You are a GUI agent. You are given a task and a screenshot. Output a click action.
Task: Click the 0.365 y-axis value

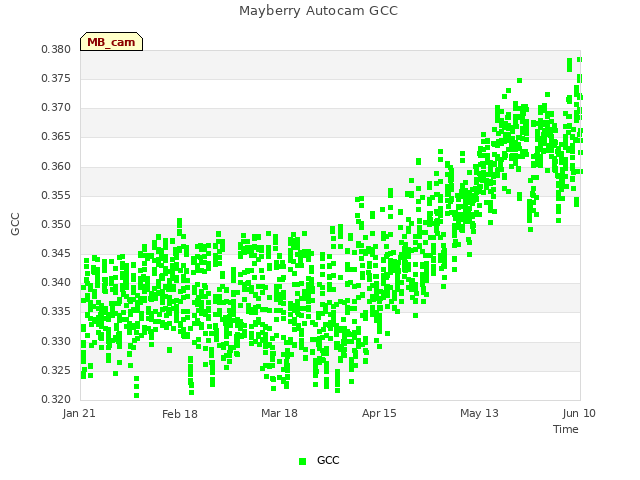56,136
